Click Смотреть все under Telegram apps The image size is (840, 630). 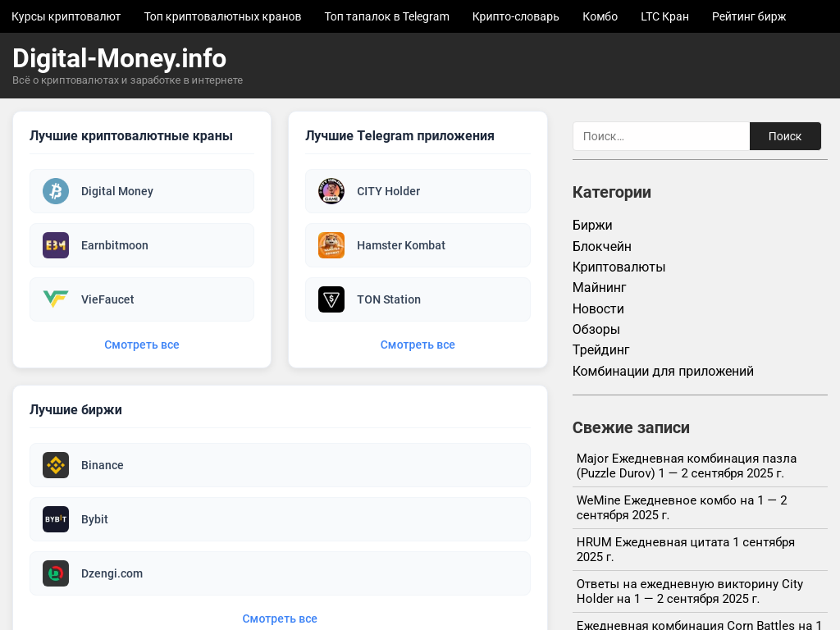pyautogui.click(x=418, y=345)
